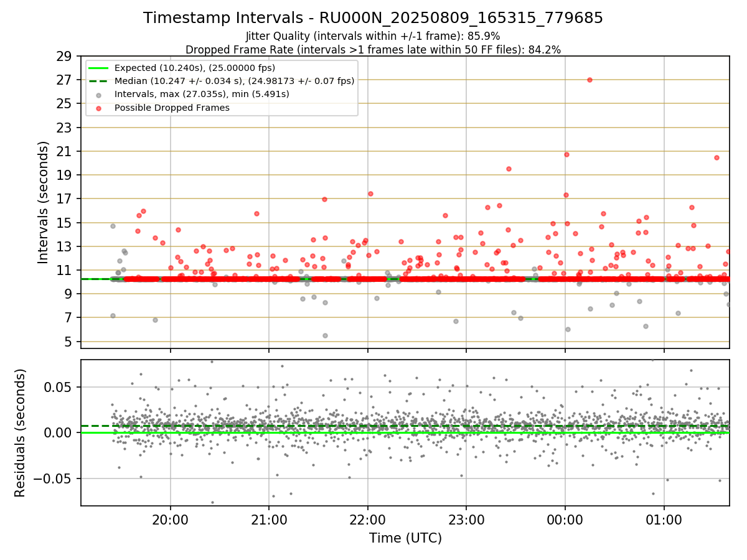Screen dimensions: 747x560
Task: Select the Dropped Frame Rate 84.2% subtitle line
Action: pos(373,49)
